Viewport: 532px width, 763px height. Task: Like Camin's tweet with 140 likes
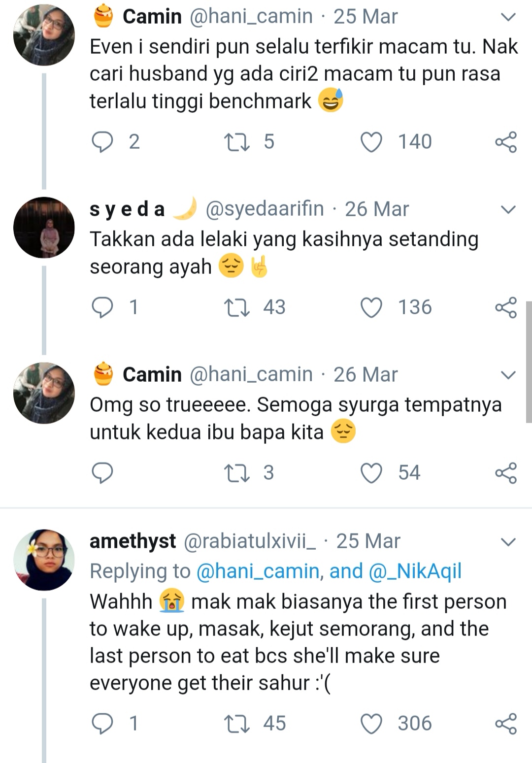(371, 142)
